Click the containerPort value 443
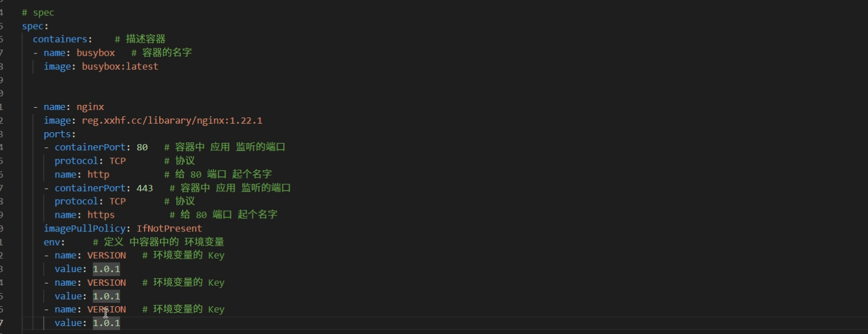Viewport: 868px width, 334px height. point(145,188)
